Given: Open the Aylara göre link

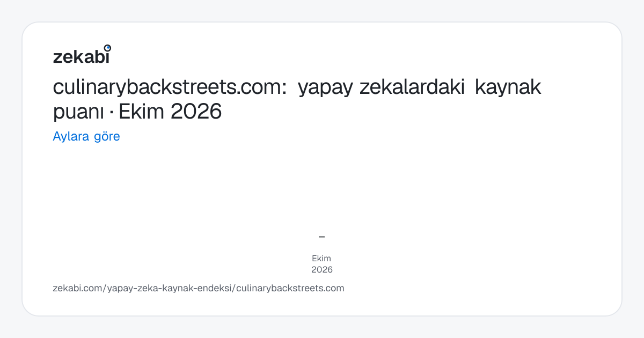Looking at the screenshot, I should click(86, 136).
